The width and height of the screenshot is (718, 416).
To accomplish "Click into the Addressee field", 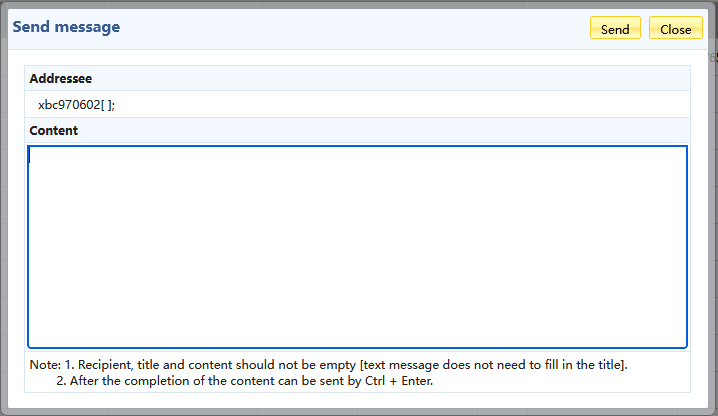I will (300, 104).
